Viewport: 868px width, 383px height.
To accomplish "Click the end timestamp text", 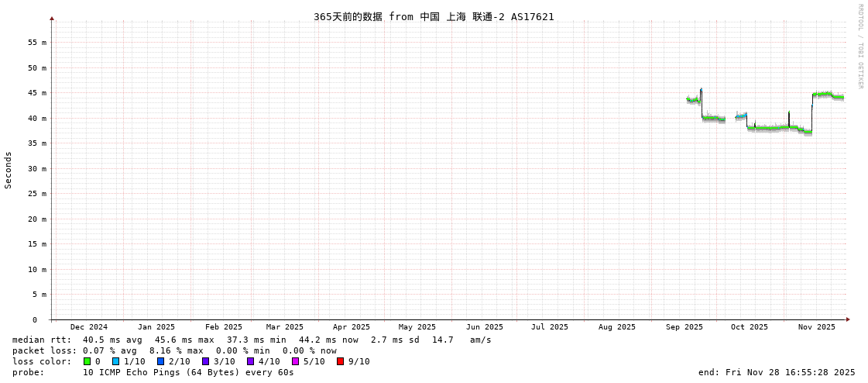I will (777, 372).
